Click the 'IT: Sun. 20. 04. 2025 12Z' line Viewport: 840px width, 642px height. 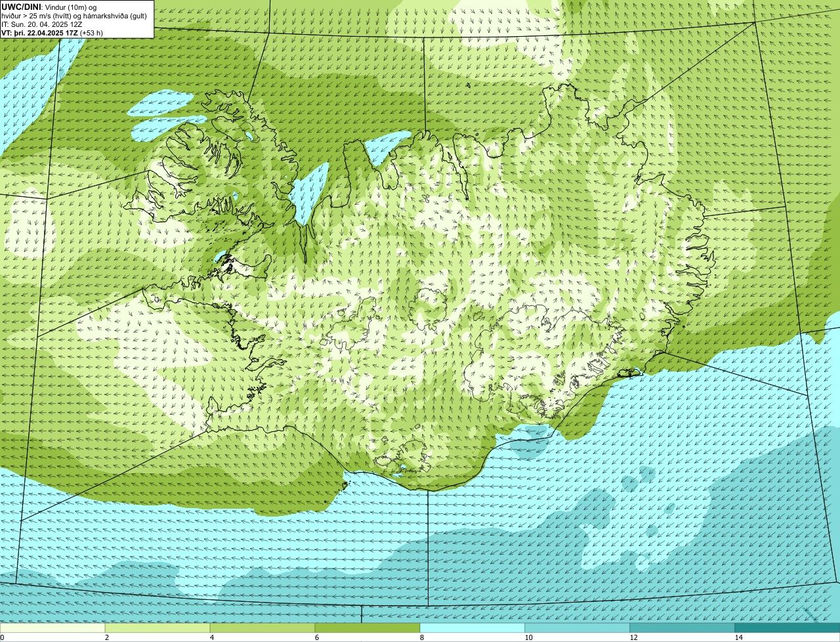tap(42, 24)
